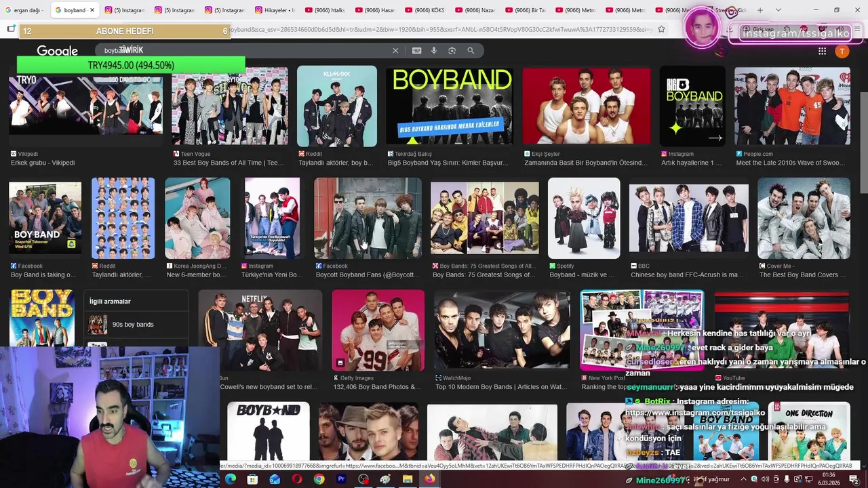Open the One Direction image thumbnail
Image resolution: width=868 pixels, height=488 pixels.
[808, 432]
